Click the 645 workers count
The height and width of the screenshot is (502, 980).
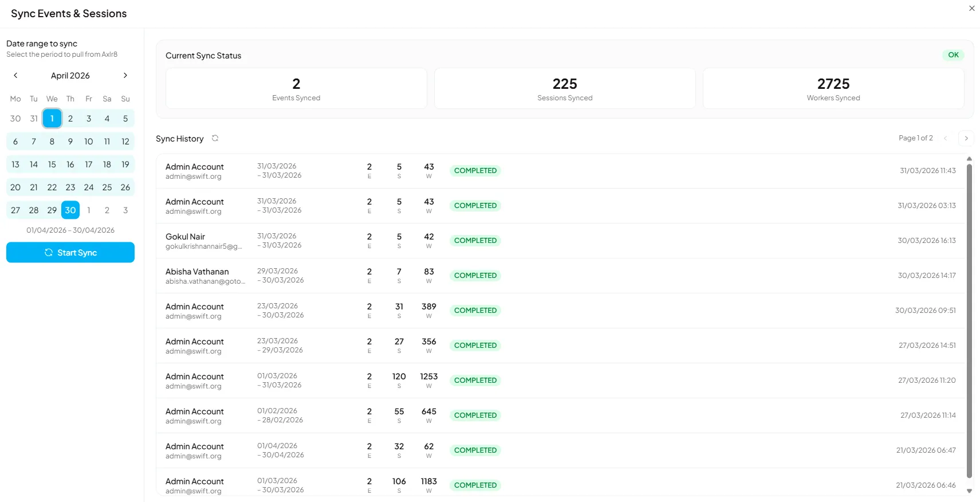click(x=428, y=411)
